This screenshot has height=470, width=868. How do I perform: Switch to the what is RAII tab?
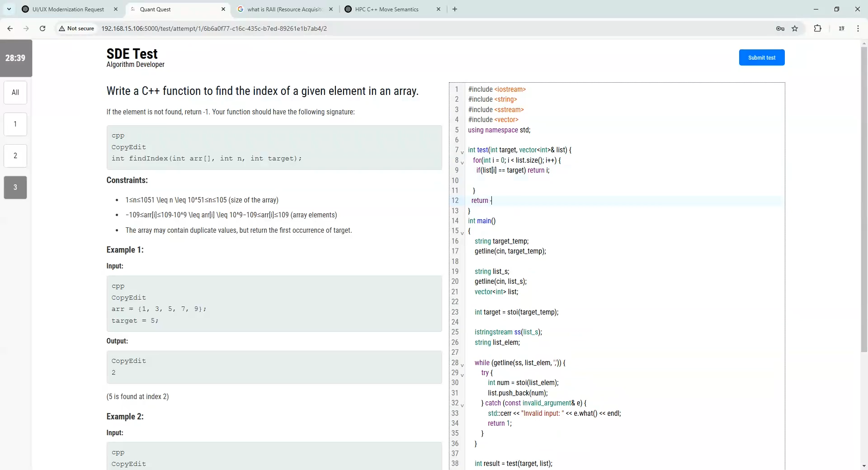click(x=285, y=9)
